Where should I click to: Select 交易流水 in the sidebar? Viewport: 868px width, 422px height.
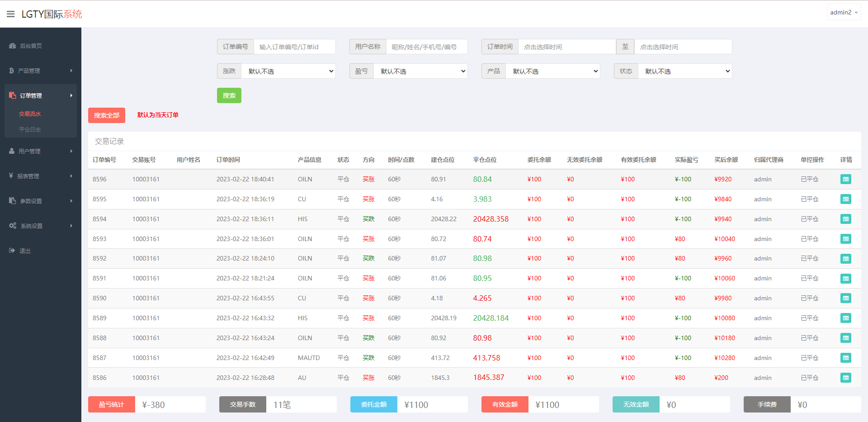tap(30, 114)
